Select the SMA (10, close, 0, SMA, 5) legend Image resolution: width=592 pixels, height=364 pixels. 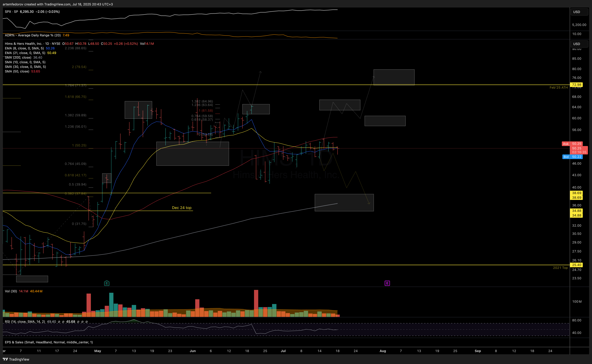pyautogui.click(x=25, y=62)
